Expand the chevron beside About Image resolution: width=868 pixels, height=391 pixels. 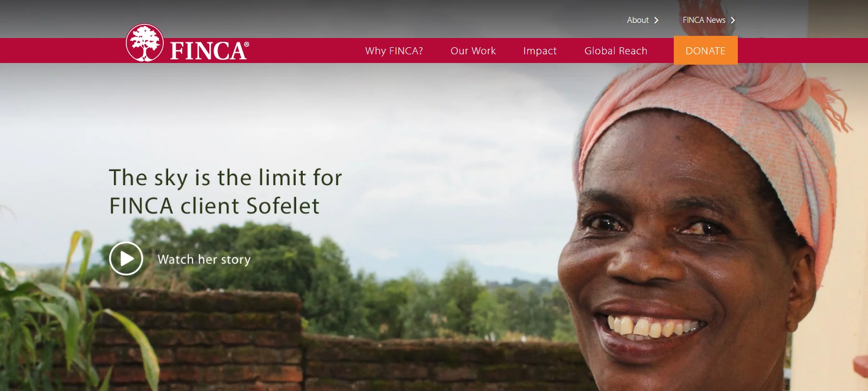(656, 20)
